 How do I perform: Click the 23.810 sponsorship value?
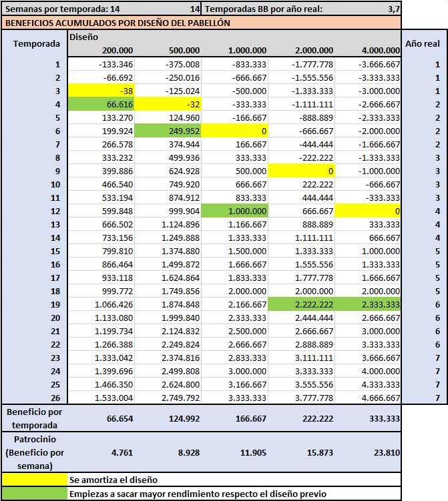pos(387,452)
